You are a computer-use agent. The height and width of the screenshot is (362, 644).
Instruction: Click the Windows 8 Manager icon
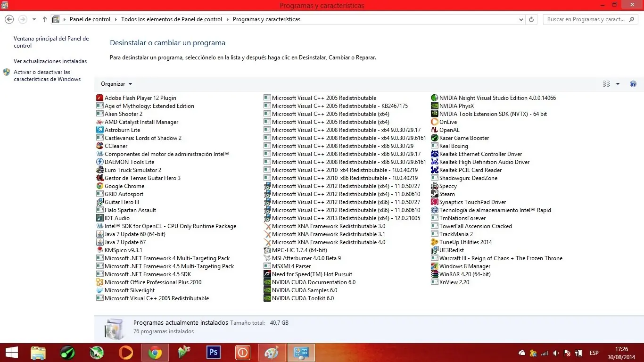[x=435, y=266]
